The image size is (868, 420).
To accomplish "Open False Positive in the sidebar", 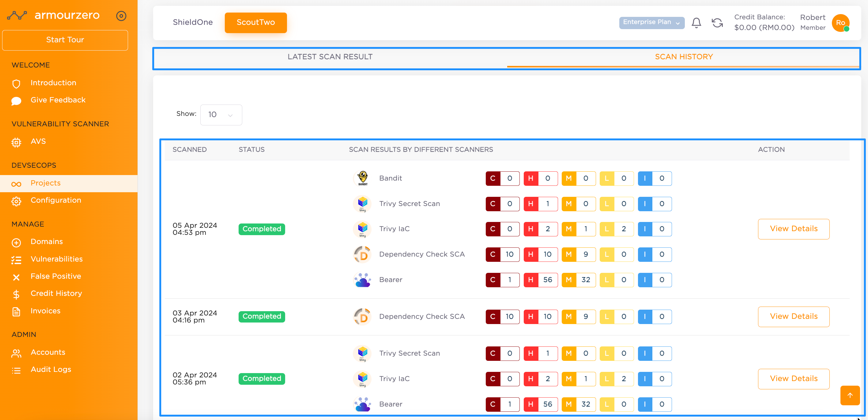I will (x=56, y=276).
